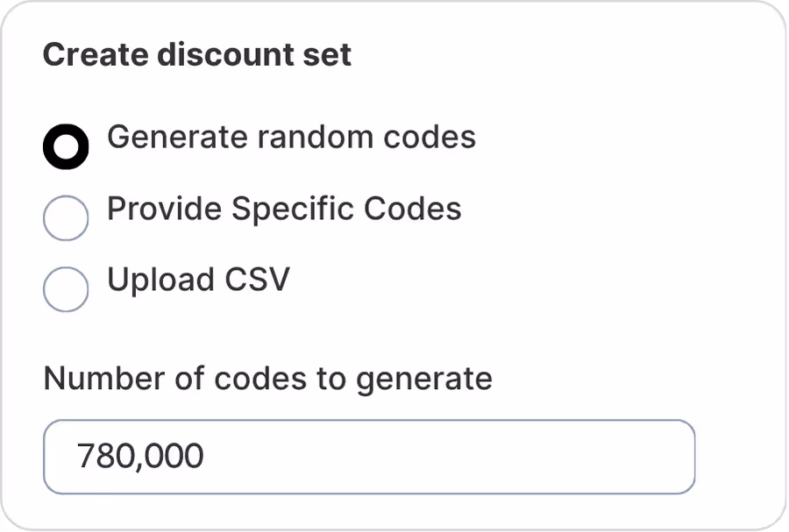Click the Generate random codes label text

290,137
